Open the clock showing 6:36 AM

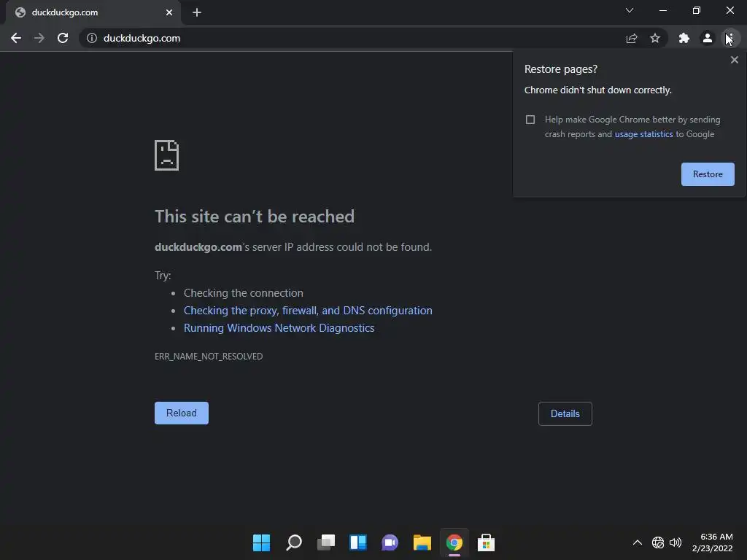click(712, 542)
